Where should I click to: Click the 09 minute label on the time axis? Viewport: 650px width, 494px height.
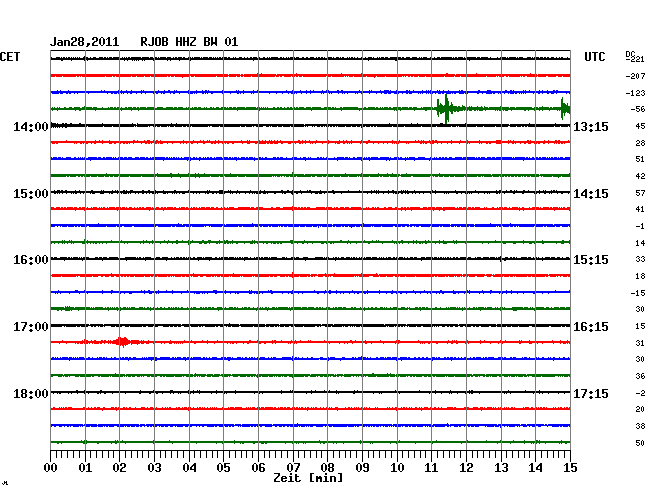pyautogui.click(x=362, y=468)
